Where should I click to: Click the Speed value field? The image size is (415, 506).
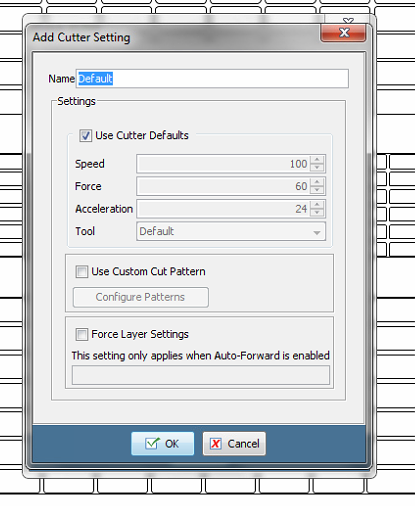pos(223,164)
